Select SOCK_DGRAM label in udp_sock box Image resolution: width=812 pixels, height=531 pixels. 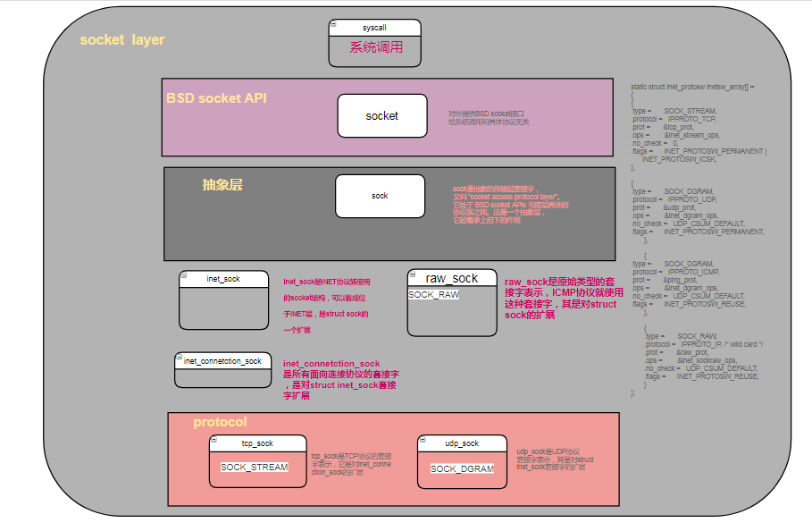[x=463, y=468]
